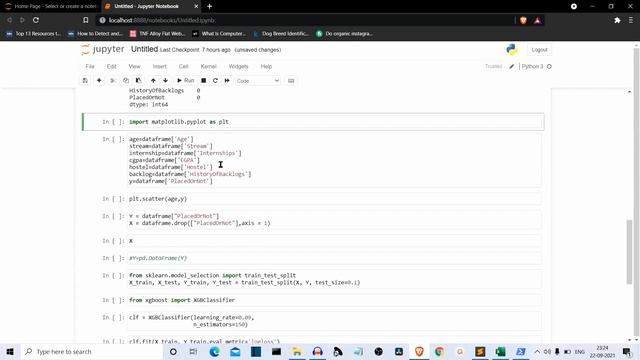The width and height of the screenshot is (640, 360).
Task: Interrupt the kernel with the stop icon
Action: pos(203,81)
